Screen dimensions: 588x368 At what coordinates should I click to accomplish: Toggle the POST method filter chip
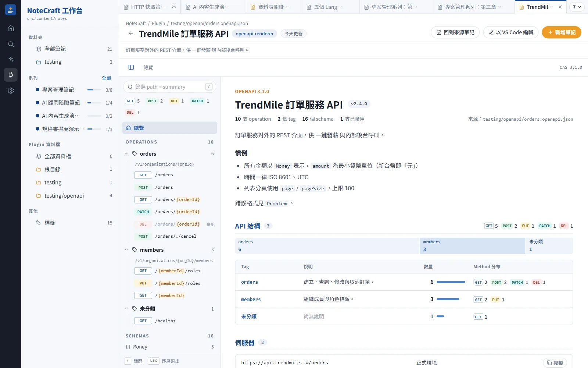155,101
